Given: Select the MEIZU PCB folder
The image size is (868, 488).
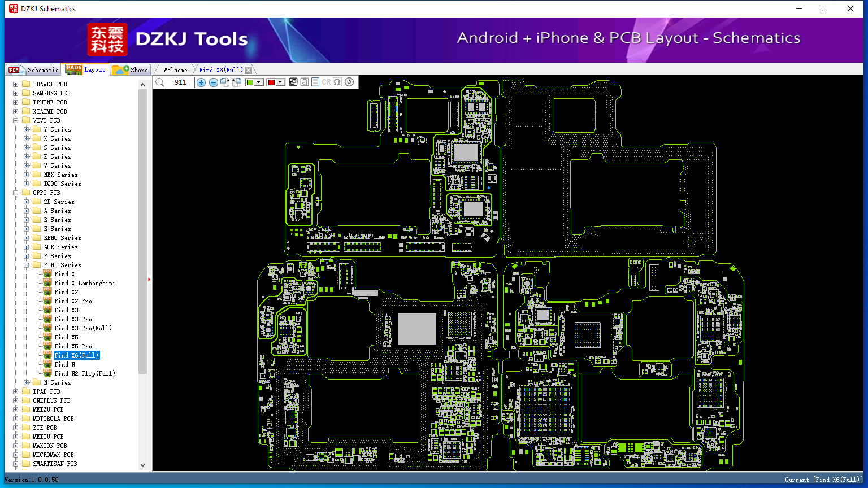Looking at the screenshot, I should [48, 409].
